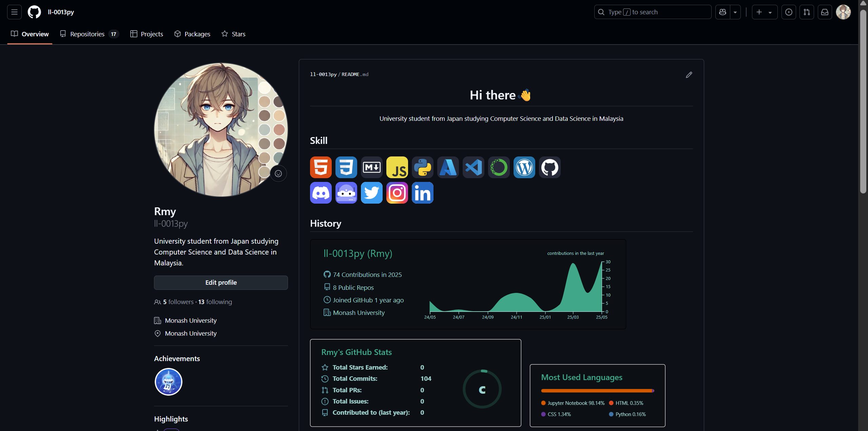Click the Instagram skill icon
This screenshot has width=868, height=431.
(397, 193)
